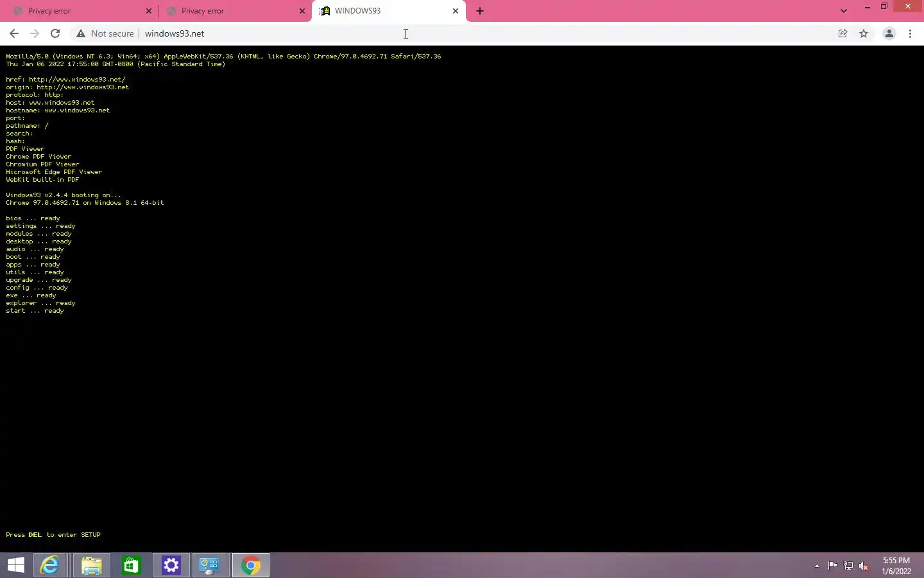Image resolution: width=924 pixels, height=578 pixels.
Task: Open PC Settings gear on taskbar
Action: tap(171, 565)
